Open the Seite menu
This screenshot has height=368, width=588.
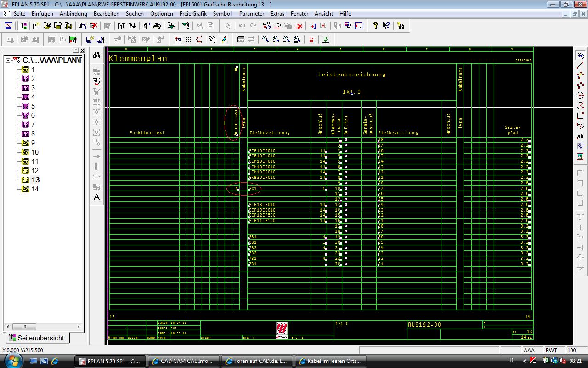[19, 14]
